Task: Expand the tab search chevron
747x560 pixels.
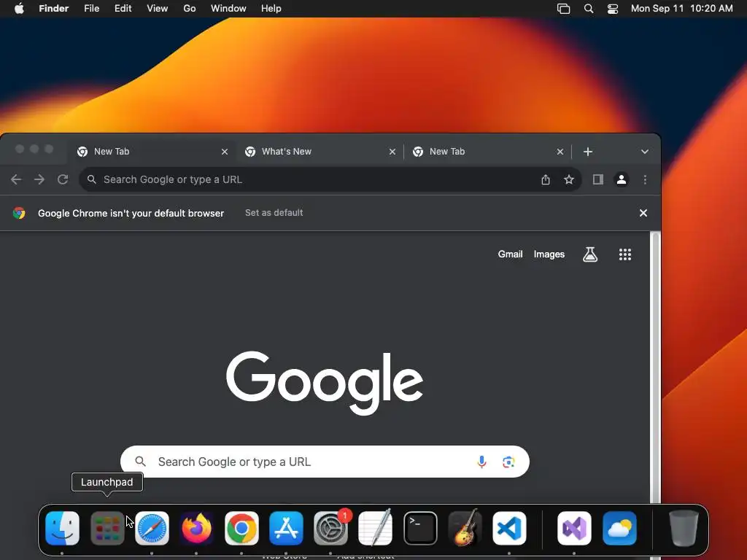Action: tap(645, 152)
